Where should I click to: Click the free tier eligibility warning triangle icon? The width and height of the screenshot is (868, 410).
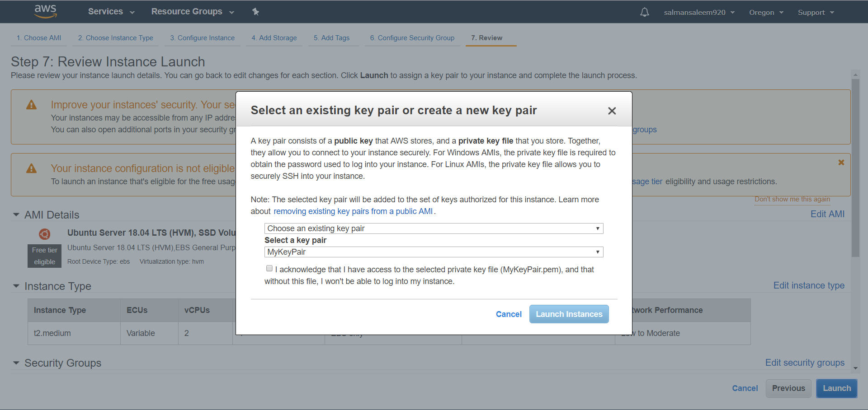[x=31, y=169]
